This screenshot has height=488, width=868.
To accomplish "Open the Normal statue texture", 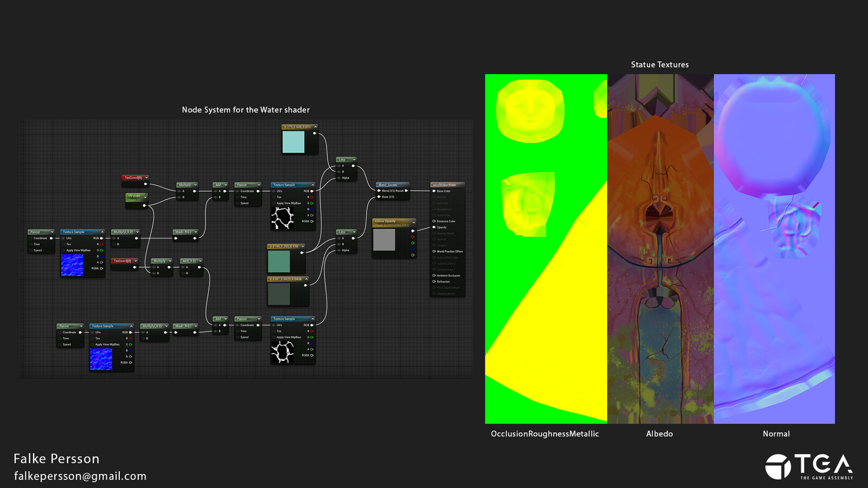I will [x=775, y=249].
